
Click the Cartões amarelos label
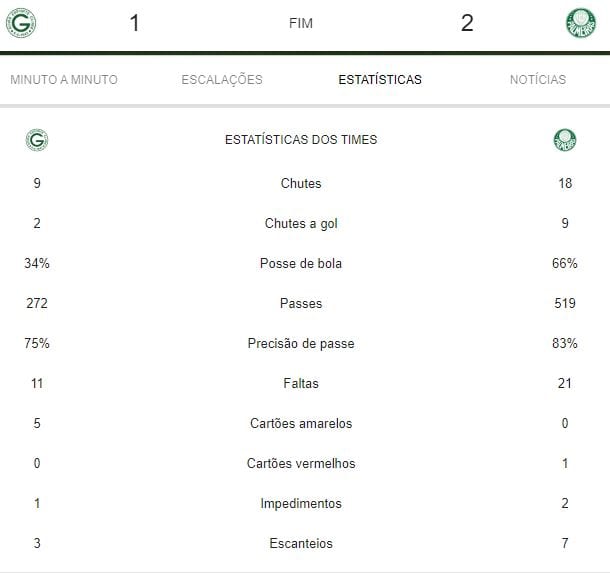point(301,424)
